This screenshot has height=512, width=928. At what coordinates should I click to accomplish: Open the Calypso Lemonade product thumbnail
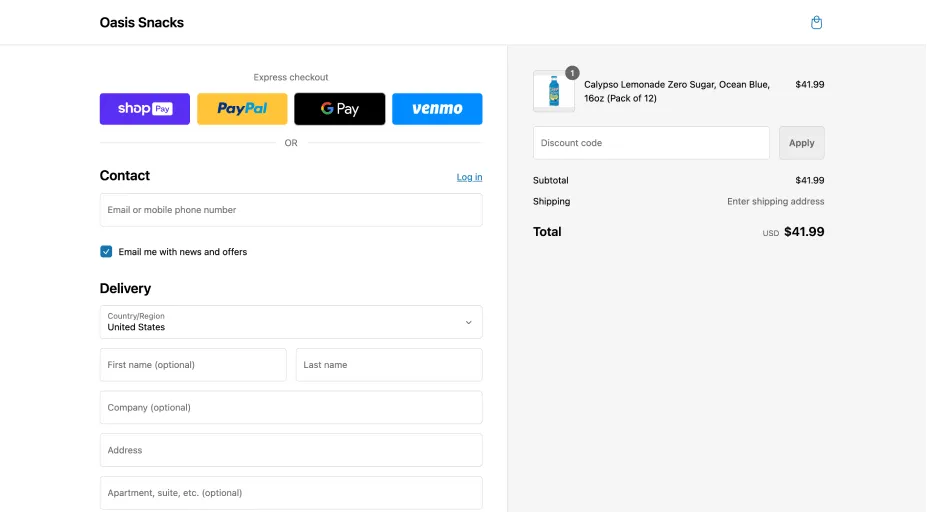pos(554,91)
